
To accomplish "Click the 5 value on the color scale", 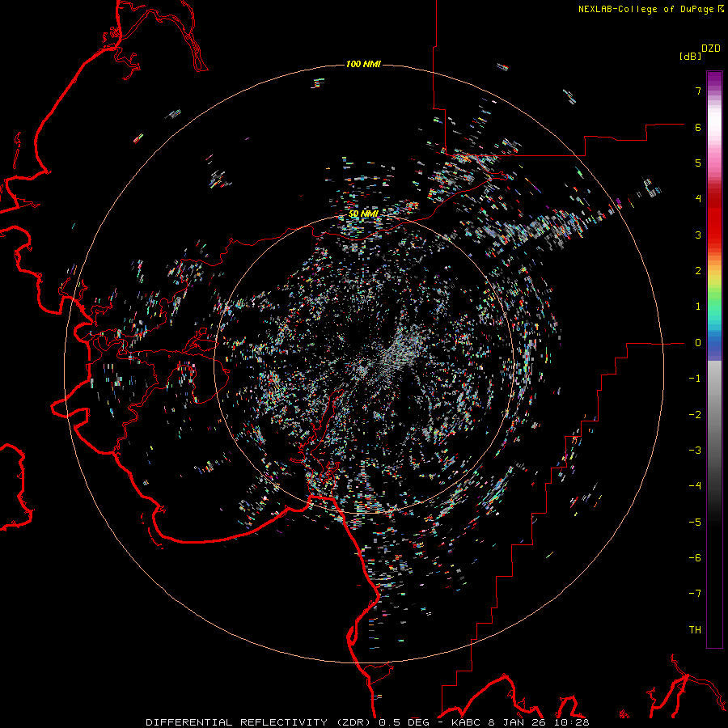I will (x=698, y=163).
